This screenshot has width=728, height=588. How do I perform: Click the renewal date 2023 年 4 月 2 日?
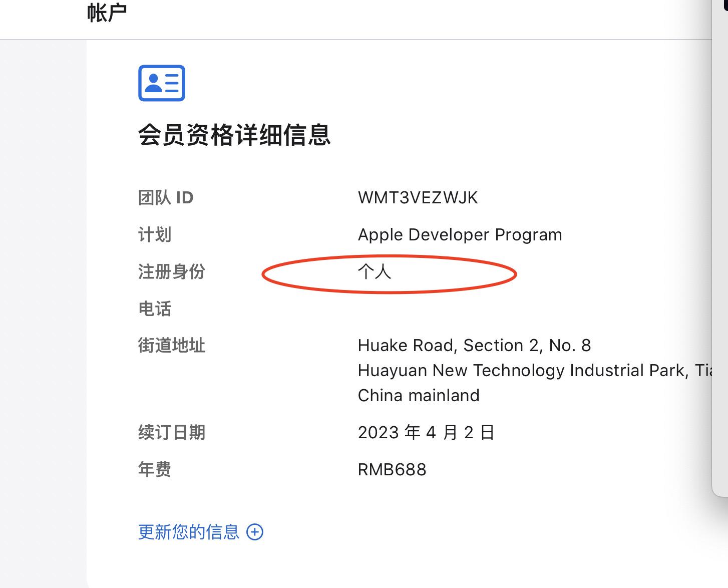(x=426, y=433)
